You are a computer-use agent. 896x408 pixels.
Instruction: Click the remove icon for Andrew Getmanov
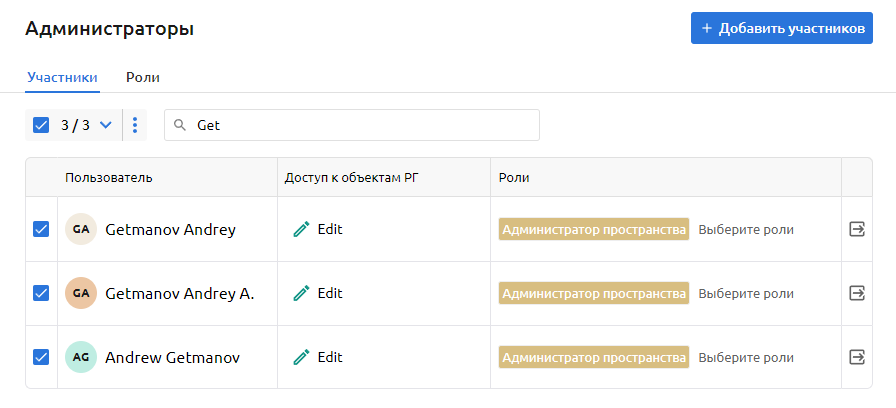(x=856, y=357)
